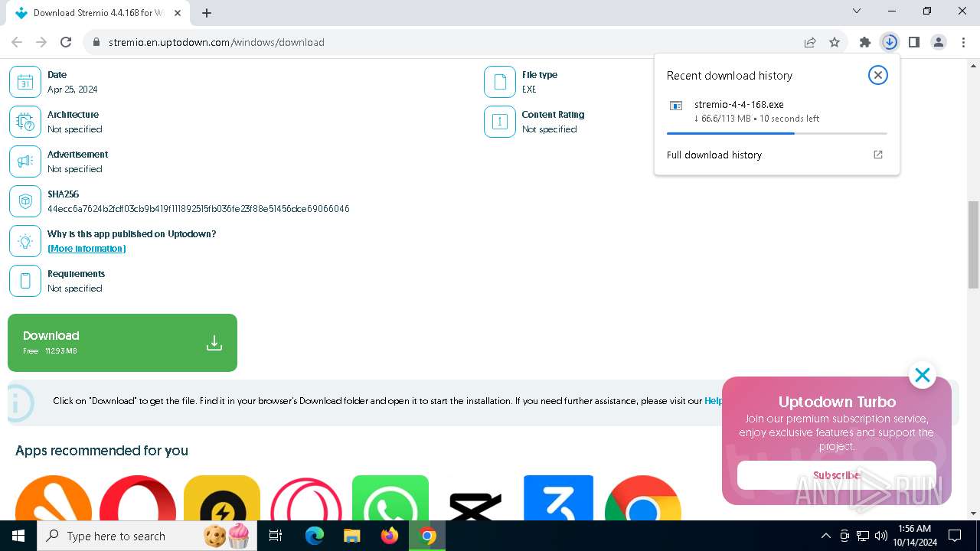Screen dimensions: 980x551
Task: Click the SHA256 hash value text
Action: tap(198, 209)
